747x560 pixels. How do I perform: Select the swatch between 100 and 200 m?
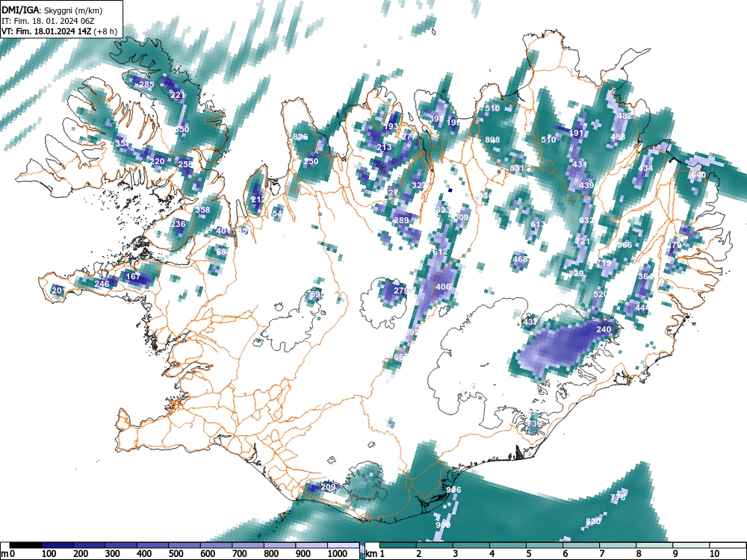(58, 545)
